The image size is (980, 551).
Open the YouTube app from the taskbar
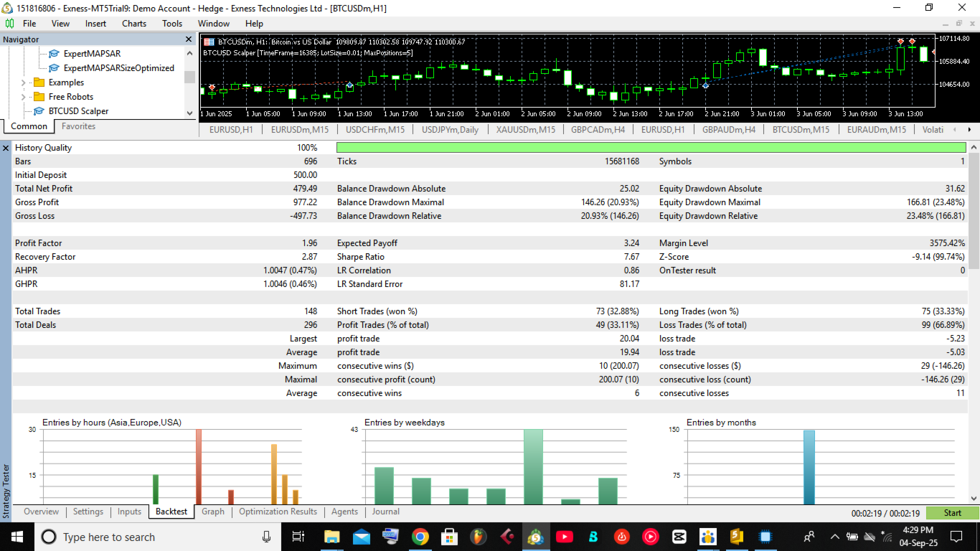pos(564,537)
